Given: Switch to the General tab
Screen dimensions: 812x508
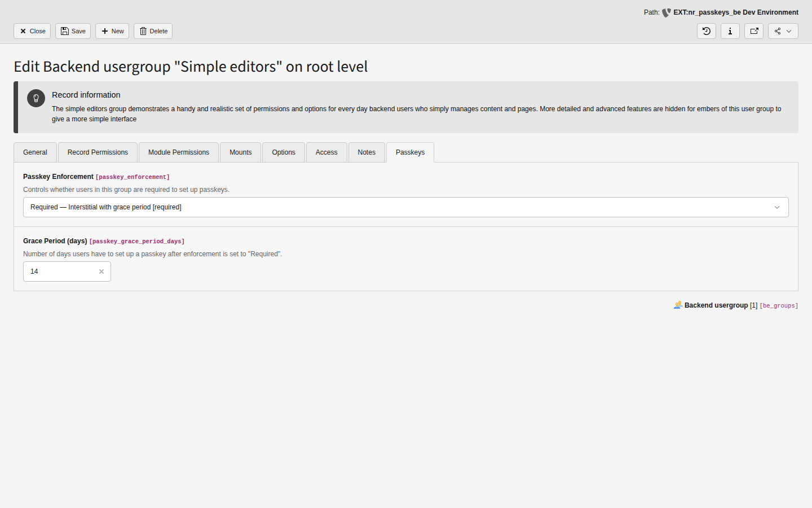Looking at the screenshot, I should [35, 152].
